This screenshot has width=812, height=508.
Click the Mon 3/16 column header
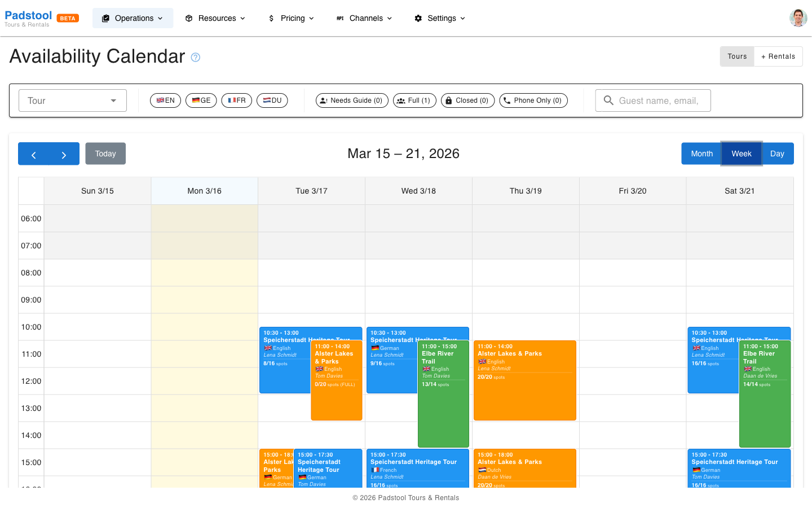click(x=205, y=191)
